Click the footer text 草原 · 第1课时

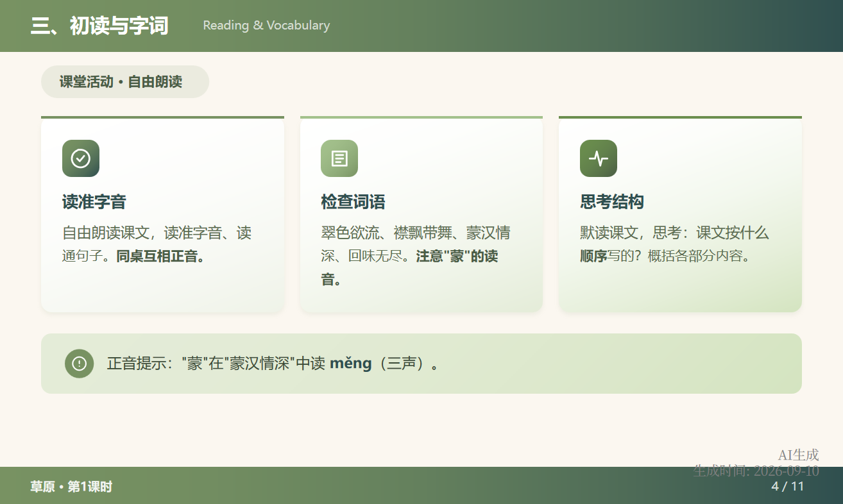click(71, 487)
